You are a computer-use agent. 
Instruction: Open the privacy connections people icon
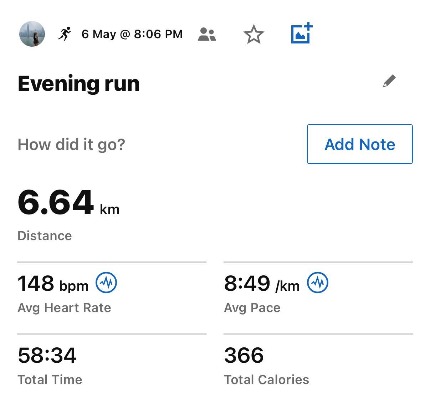tap(207, 34)
